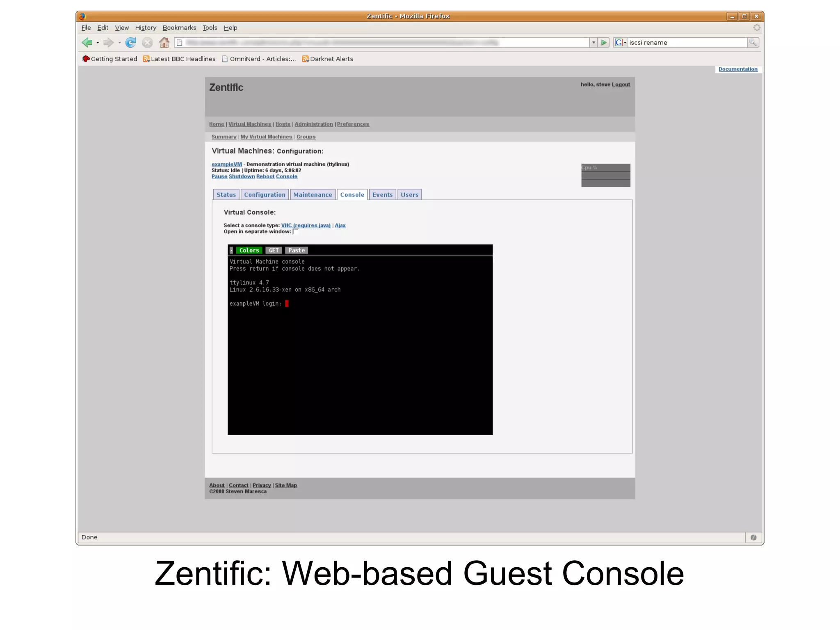Image resolution: width=840 pixels, height=630 pixels.
Task: Choose VNC (requires java) console type
Action: point(306,226)
